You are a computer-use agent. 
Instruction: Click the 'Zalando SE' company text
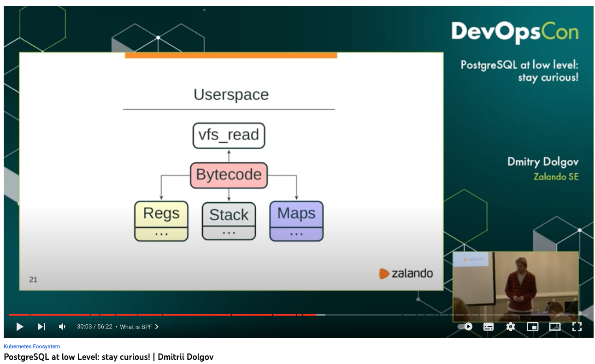point(556,176)
